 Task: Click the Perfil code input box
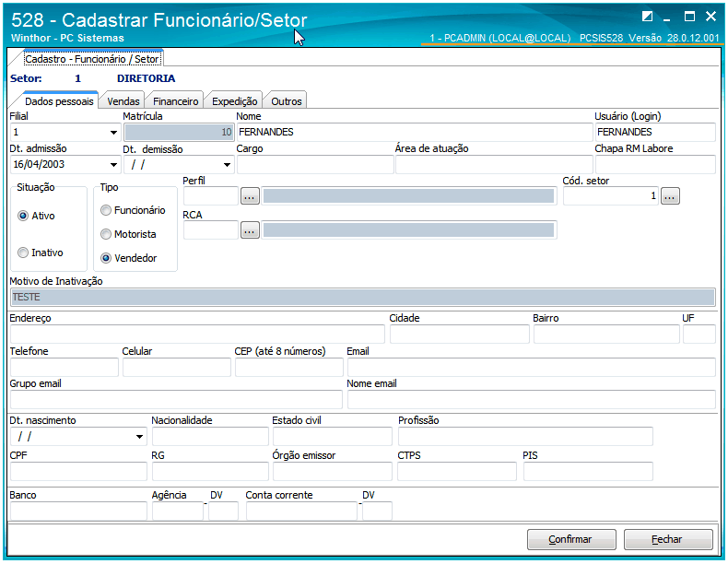(211, 196)
